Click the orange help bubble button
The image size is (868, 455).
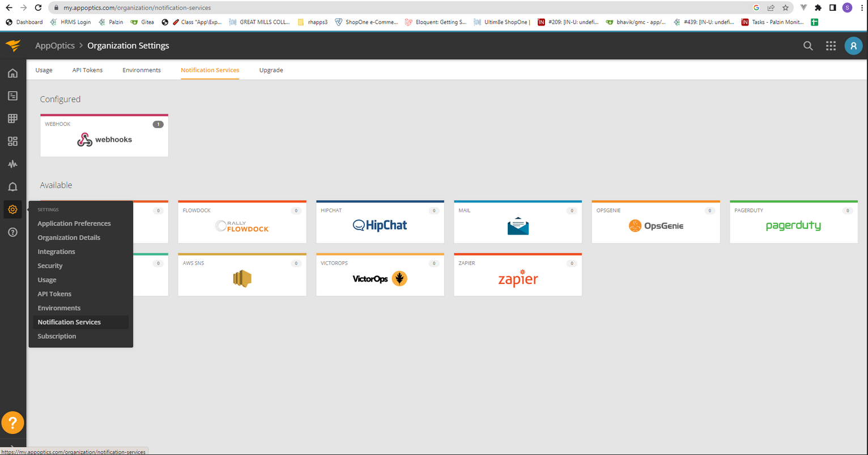coord(12,422)
